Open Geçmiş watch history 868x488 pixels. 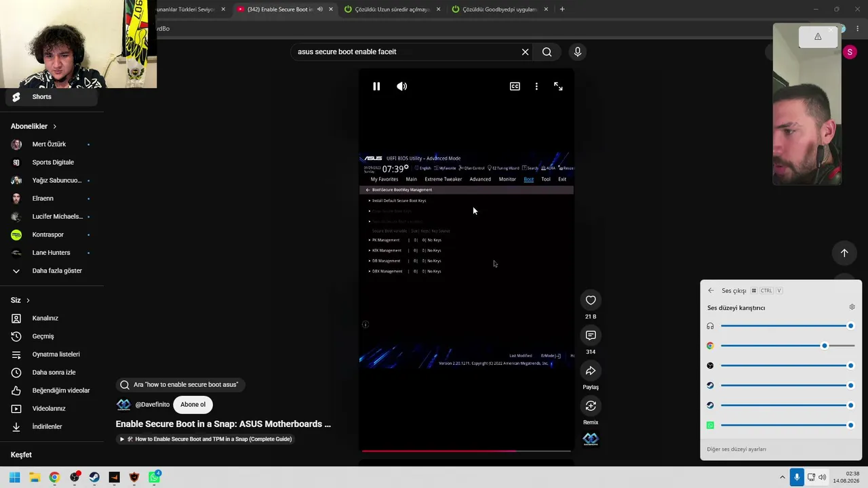(52, 336)
